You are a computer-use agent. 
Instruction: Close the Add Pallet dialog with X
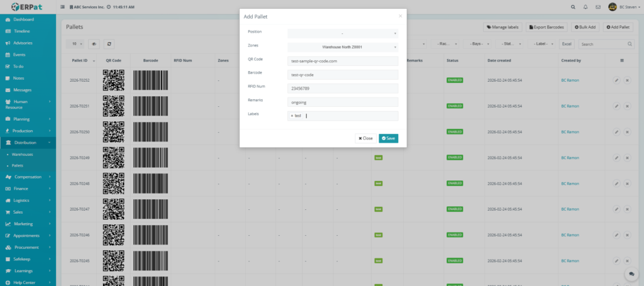pos(400,16)
